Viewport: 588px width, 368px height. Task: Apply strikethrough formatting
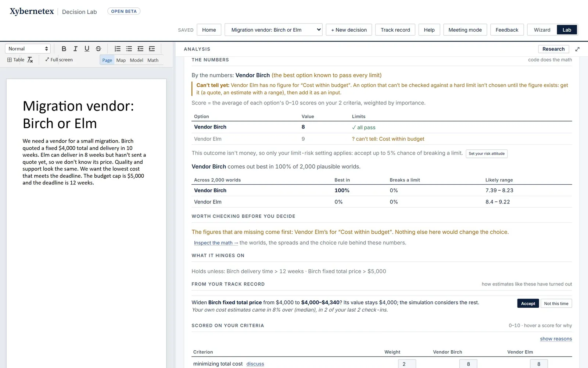98,49
